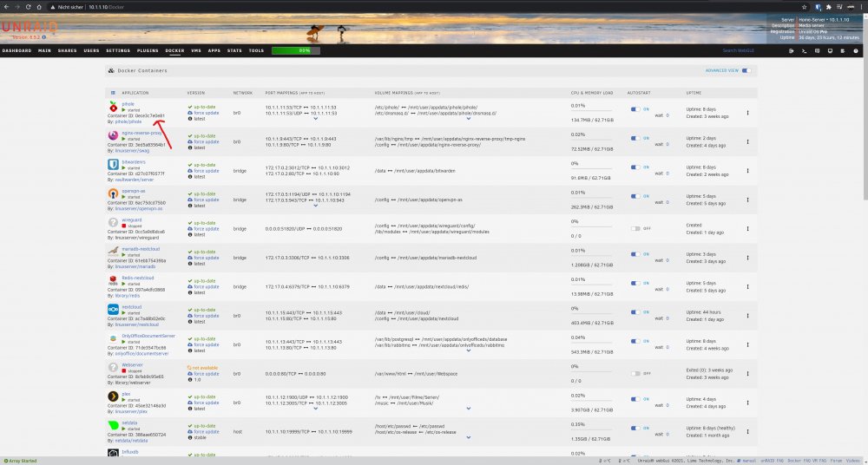The width and height of the screenshot is (868, 465).
Task: Click the reorder handle on the pihole row
Action: point(748,113)
